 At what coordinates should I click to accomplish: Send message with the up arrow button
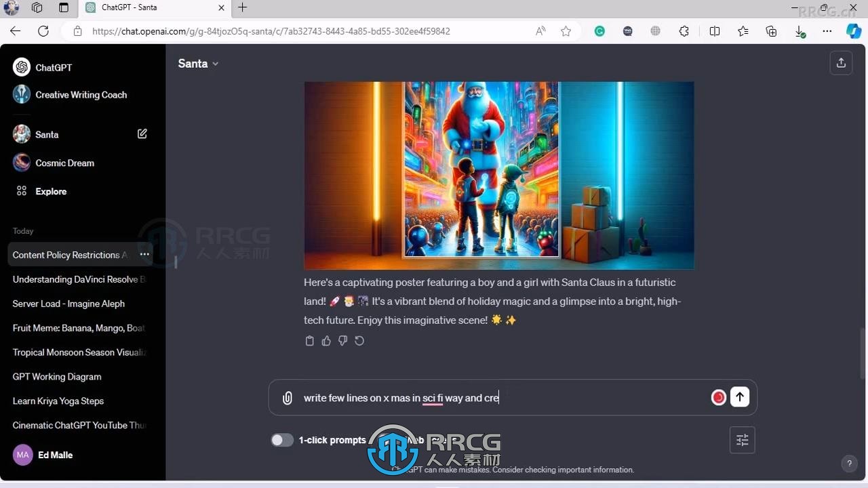click(740, 397)
